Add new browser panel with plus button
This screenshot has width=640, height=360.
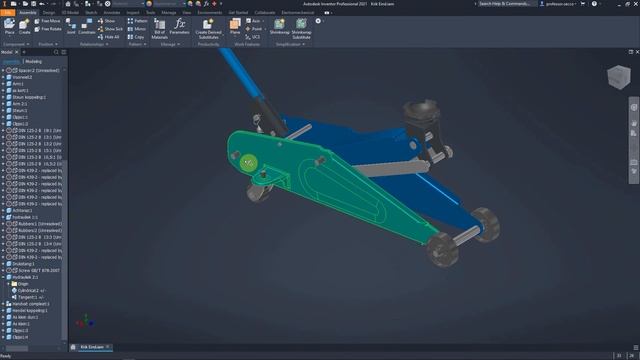[x=24, y=52]
